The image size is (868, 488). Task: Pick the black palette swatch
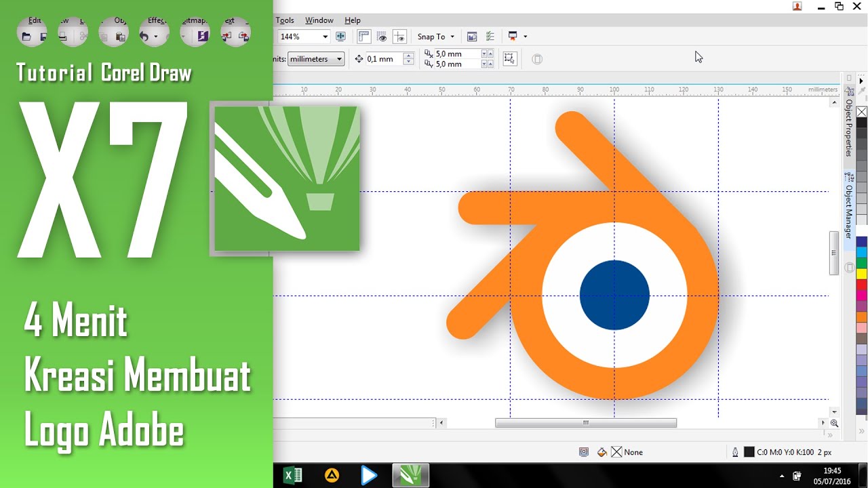[861, 123]
